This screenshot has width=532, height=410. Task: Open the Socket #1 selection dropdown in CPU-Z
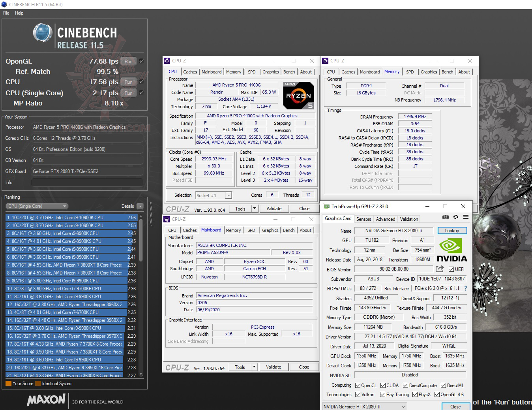coord(229,195)
